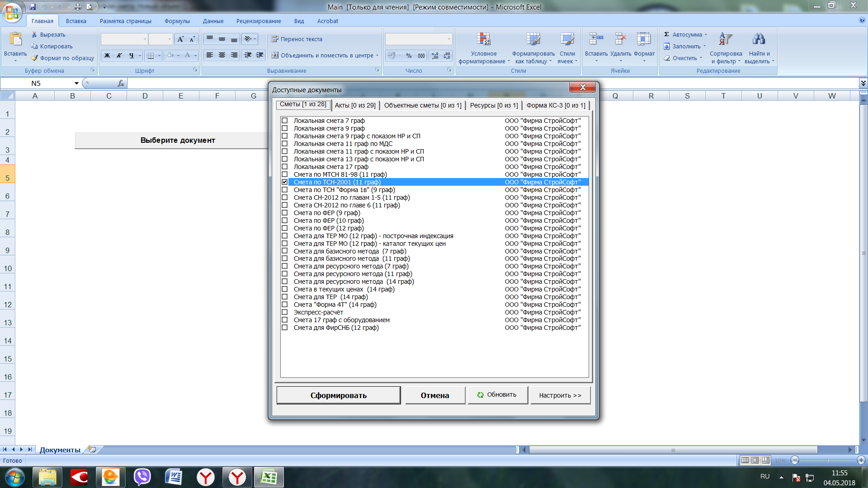Switch to the Вставка ribbon tab
868x488 pixels.
76,21
